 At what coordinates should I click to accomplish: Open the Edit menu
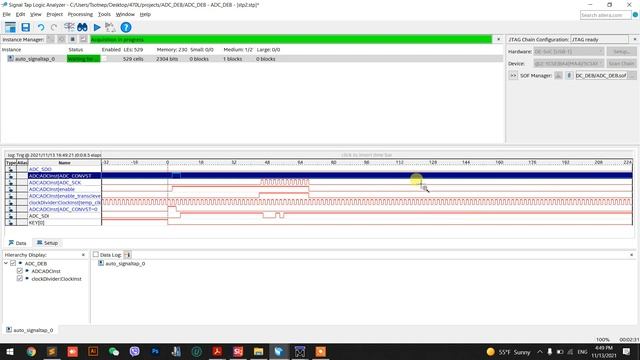[20, 14]
